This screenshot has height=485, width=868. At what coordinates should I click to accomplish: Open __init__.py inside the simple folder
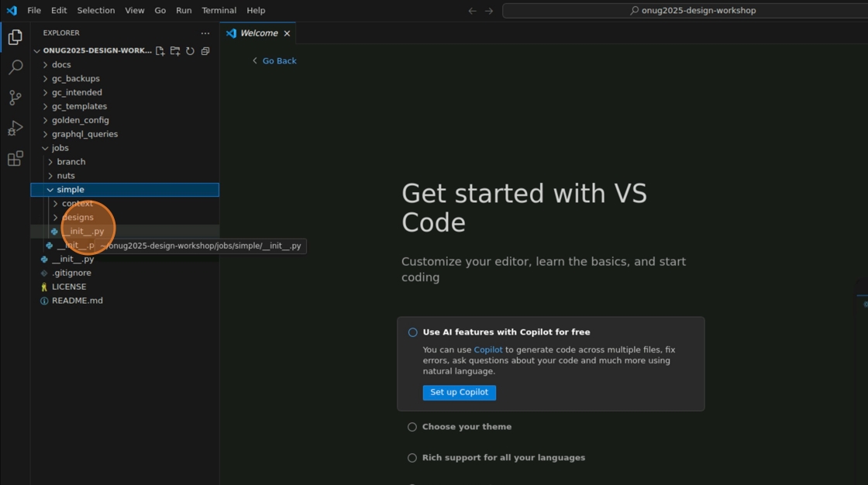pyautogui.click(x=125, y=231)
